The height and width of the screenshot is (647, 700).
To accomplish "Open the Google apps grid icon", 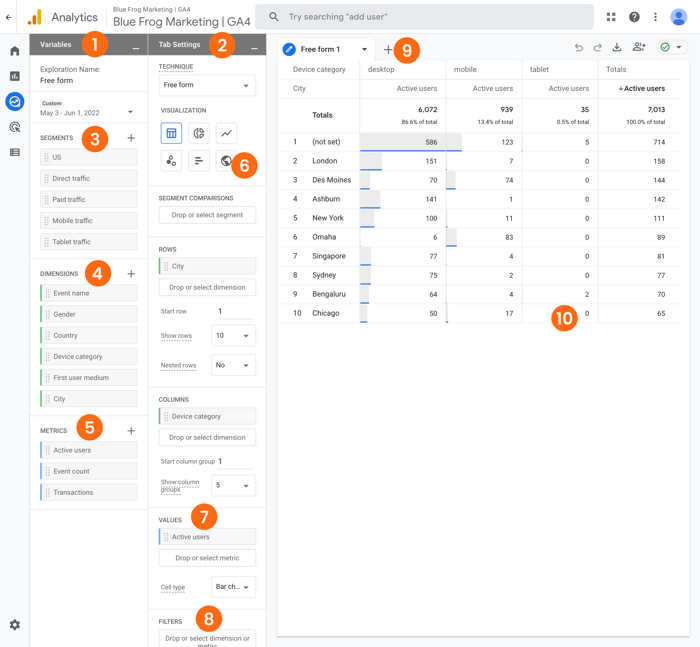I will click(611, 17).
